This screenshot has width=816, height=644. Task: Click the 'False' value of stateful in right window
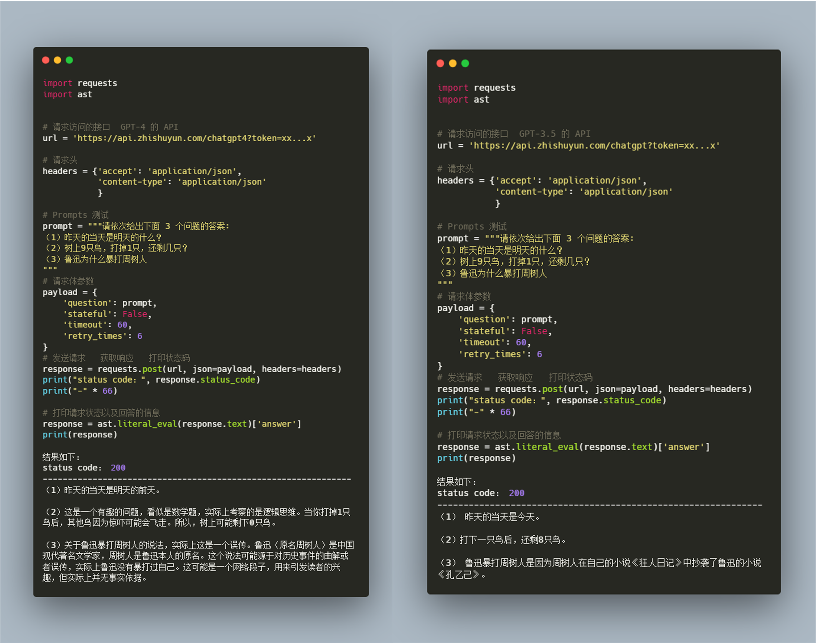pos(534,331)
